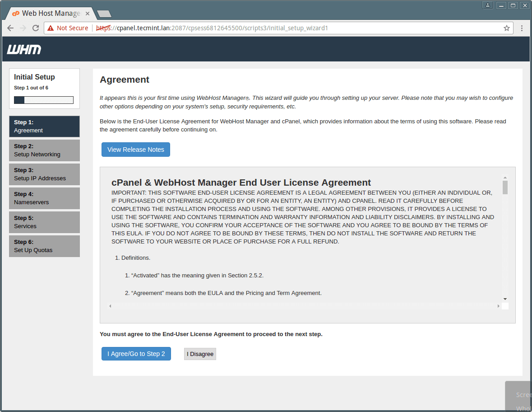Click the Initial Setup progress bar
The image size is (532, 412).
click(x=44, y=100)
